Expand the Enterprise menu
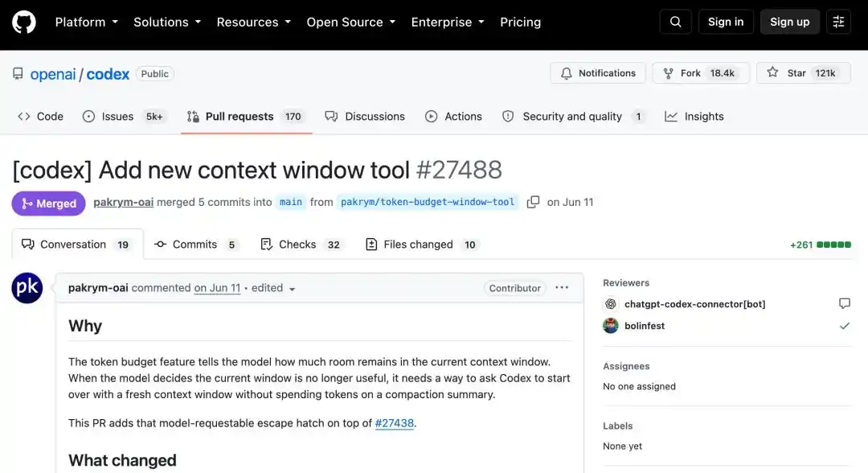The width and height of the screenshot is (868, 473). [x=448, y=23]
